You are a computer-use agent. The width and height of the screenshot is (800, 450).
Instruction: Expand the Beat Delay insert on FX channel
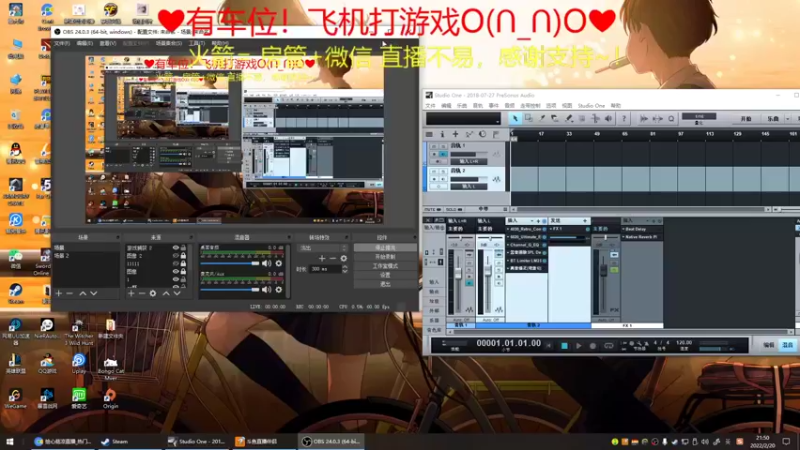(x=623, y=229)
